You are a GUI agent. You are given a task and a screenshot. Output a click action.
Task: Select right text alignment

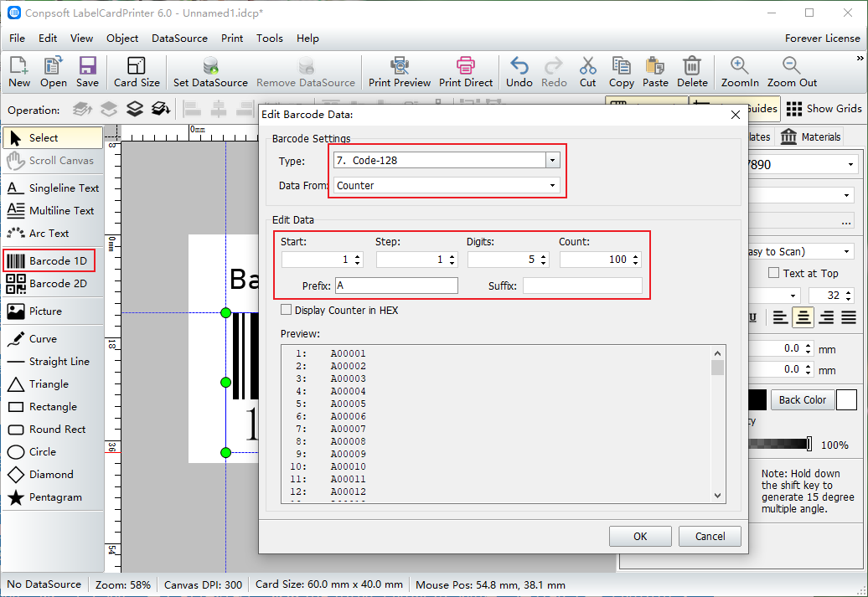point(826,317)
